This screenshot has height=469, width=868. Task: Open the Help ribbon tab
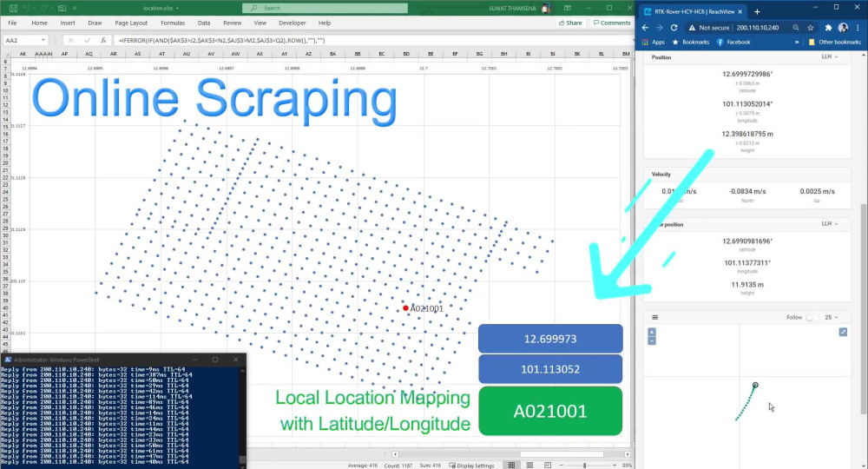(325, 23)
